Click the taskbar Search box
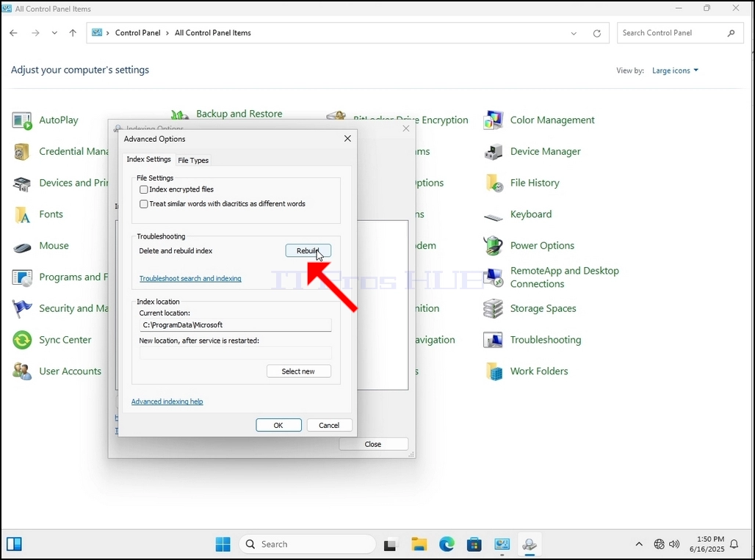This screenshot has width=755, height=560. click(307, 544)
